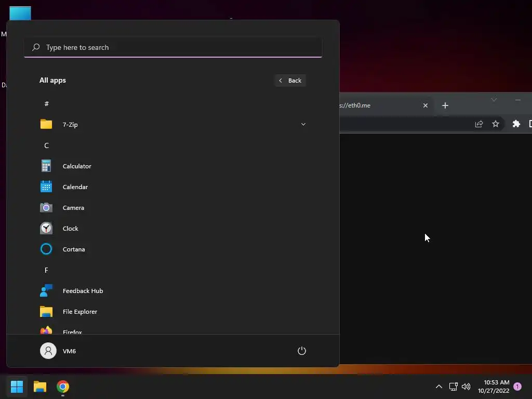Close the eth0.me Chrome tab
This screenshot has height=399, width=532.
point(425,105)
